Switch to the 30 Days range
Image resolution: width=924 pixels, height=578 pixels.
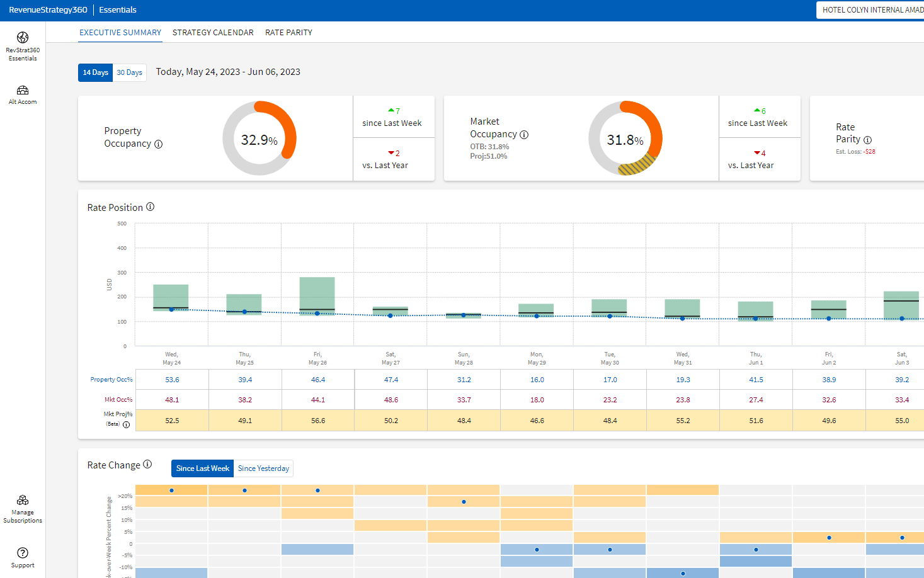click(129, 72)
